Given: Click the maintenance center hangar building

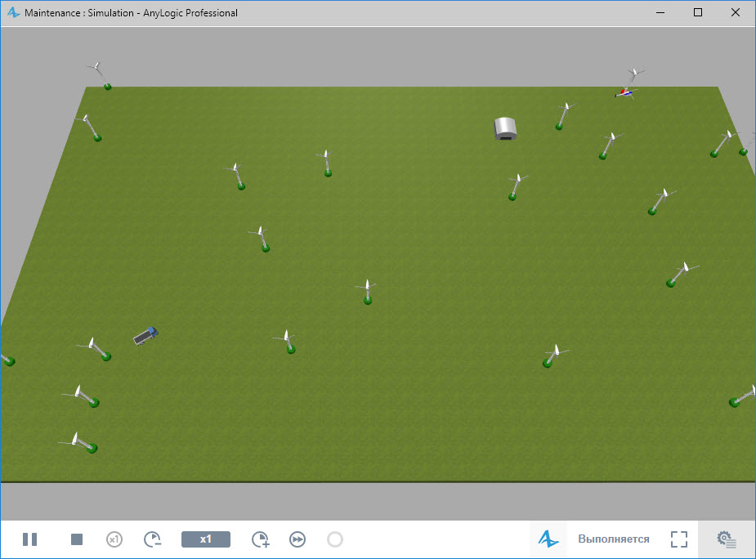Looking at the screenshot, I should point(505,129).
